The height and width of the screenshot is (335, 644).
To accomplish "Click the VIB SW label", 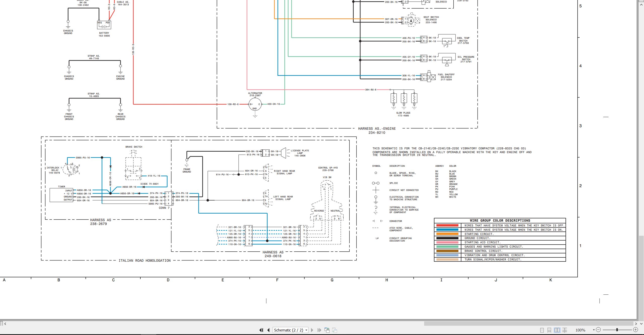I will (x=327, y=177).
